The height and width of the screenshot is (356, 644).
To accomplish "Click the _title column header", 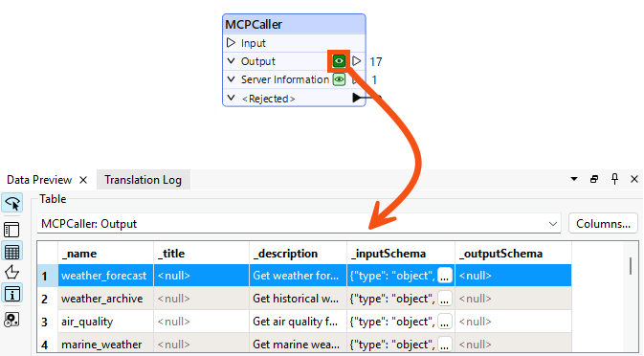I will point(201,254).
